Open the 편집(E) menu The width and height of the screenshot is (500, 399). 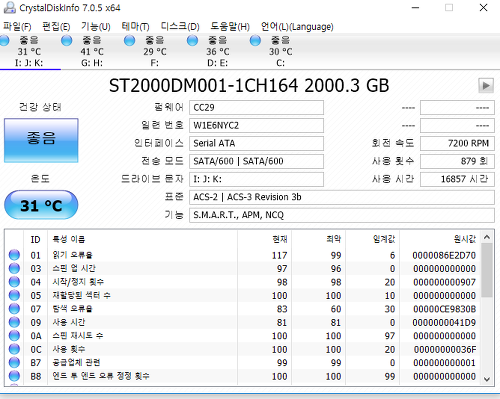(x=56, y=26)
